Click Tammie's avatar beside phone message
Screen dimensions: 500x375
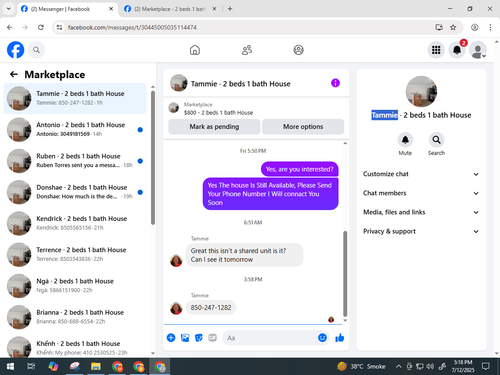(x=176, y=308)
